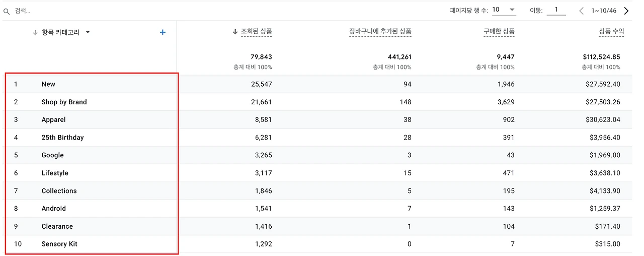
Task: Click the Clearance category row
Action: pyautogui.click(x=57, y=226)
